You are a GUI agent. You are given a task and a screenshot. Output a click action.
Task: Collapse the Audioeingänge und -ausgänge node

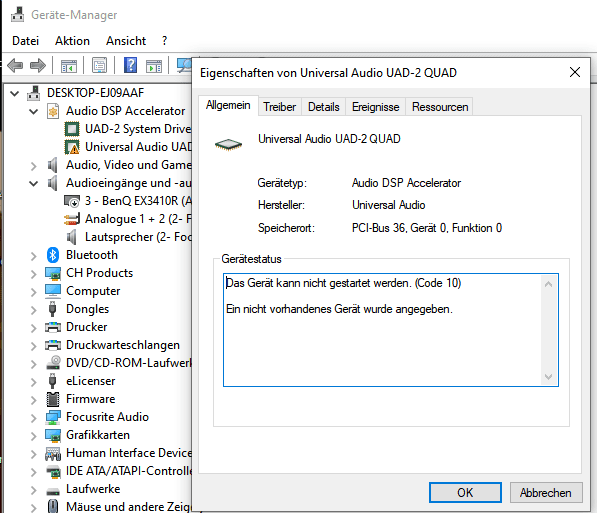click(x=34, y=183)
